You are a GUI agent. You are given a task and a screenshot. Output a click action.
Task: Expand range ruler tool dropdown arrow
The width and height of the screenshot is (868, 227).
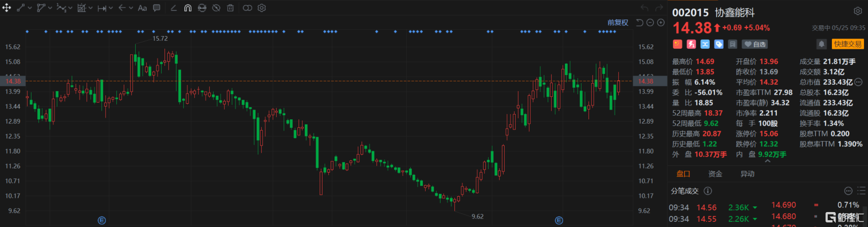click(111, 9)
